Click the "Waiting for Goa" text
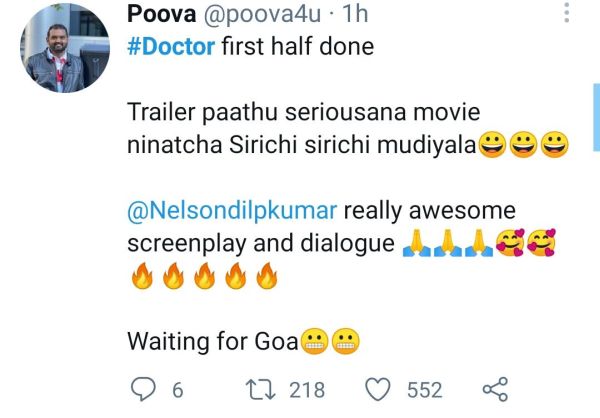 tap(212, 342)
